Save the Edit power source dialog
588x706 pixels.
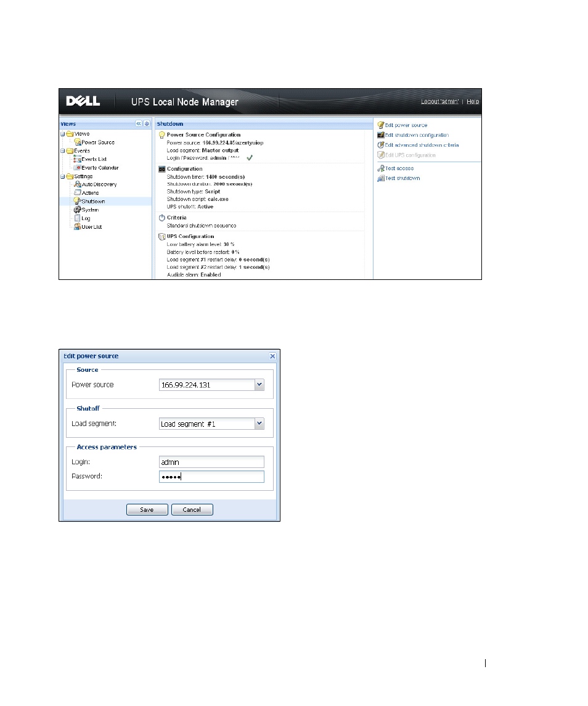click(147, 510)
